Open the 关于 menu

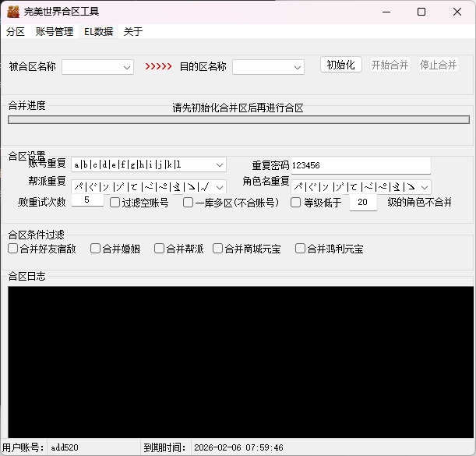click(133, 32)
